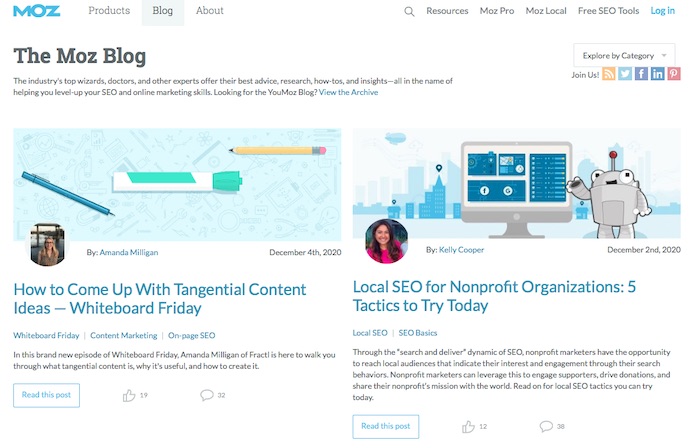Select the Blog tab
This screenshot has width=700, height=448.
[x=163, y=11]
